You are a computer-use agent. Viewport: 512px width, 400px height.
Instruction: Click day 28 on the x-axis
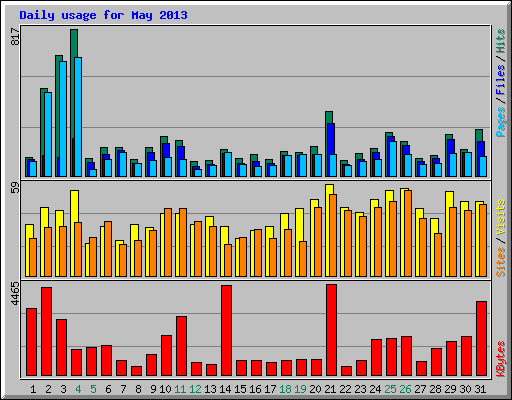click(x=435, y=389)
